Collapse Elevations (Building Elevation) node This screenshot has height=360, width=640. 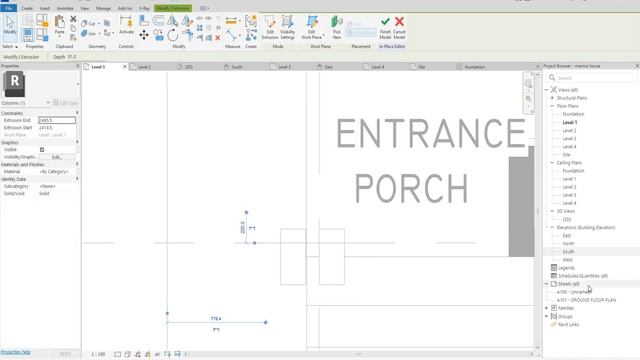pos(552,227)
